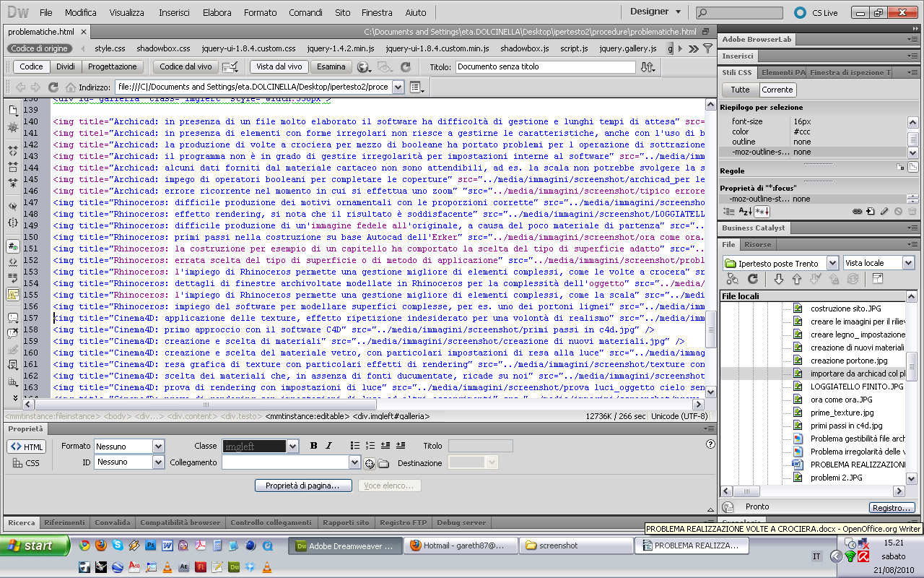Toggle Esamina inspect mode
Screen dimensions: 924x578
[331, 66]
